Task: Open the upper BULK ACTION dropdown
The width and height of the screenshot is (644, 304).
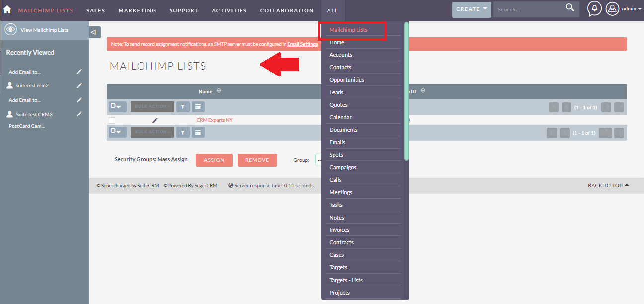Action: click(x=153, y=106)
